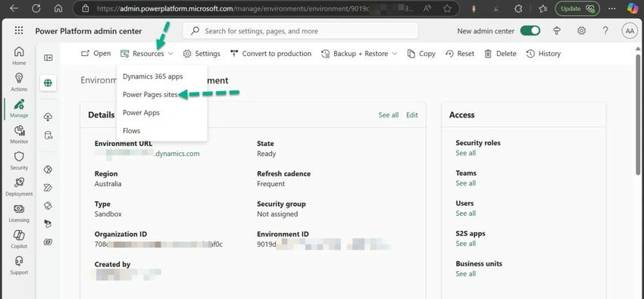
Task: Open browser settings and more ellipsis
Action: (x=612, y=8)
